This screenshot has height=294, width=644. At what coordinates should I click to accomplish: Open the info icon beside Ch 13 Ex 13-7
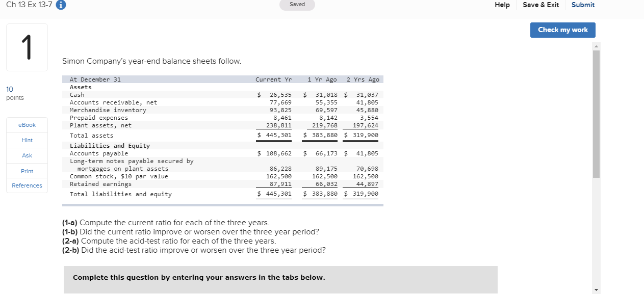(x=60, y=5)
